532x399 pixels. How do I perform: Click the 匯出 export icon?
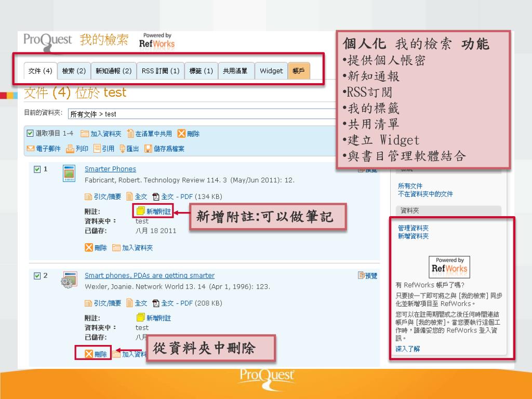(x=123, y=149)
